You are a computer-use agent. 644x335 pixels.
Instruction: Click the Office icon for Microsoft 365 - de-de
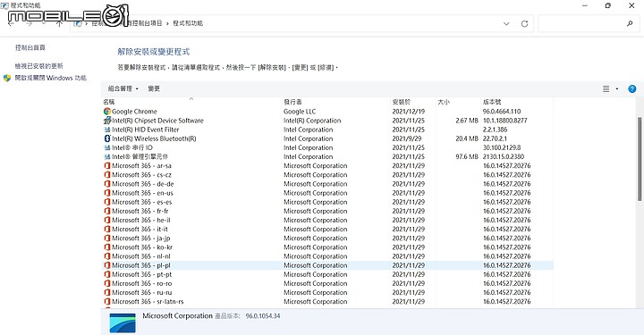coord(107,184)
